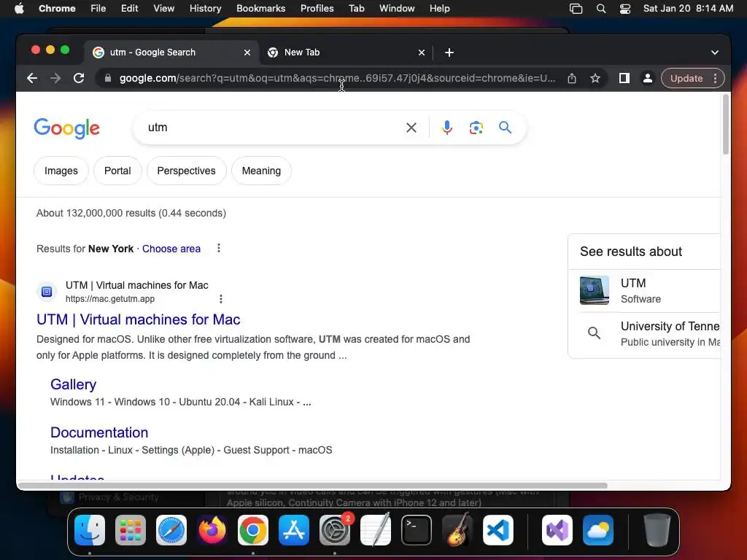
Task: Click the Google logo
Action: pyautogui.click(x=66, y=128)
